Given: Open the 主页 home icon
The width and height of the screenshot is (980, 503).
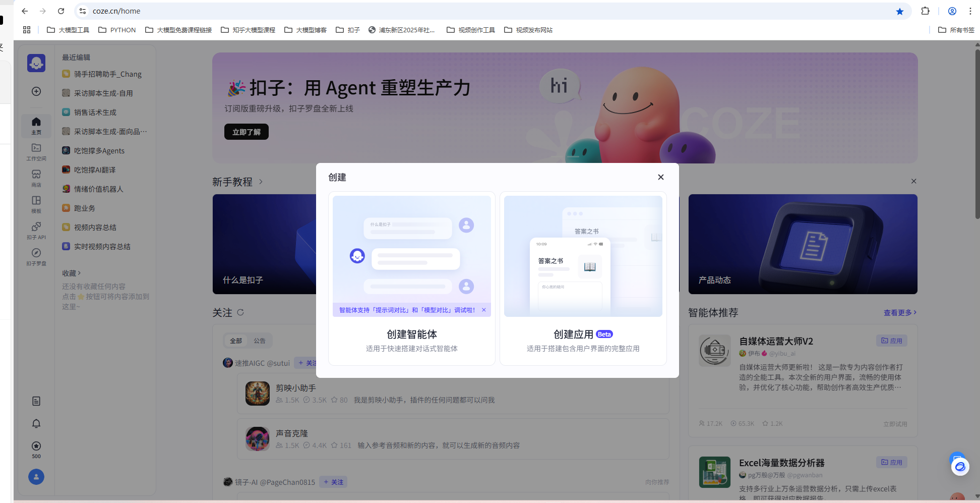Looking at the screenshot, I should click(36, 126).
